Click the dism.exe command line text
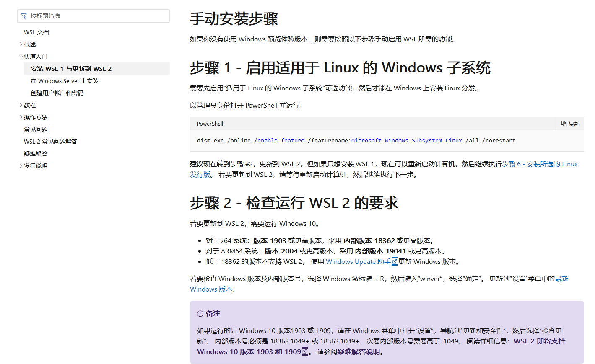Image resolution: width=595 pixels, height=364 pixels. tap(356, 141)
